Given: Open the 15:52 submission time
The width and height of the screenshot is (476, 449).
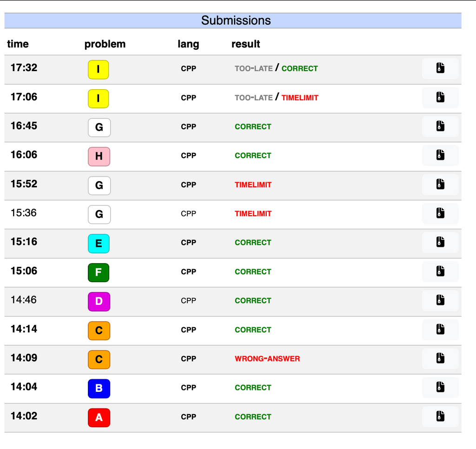Looking at the screenshot, I should (x=24, y=184).
